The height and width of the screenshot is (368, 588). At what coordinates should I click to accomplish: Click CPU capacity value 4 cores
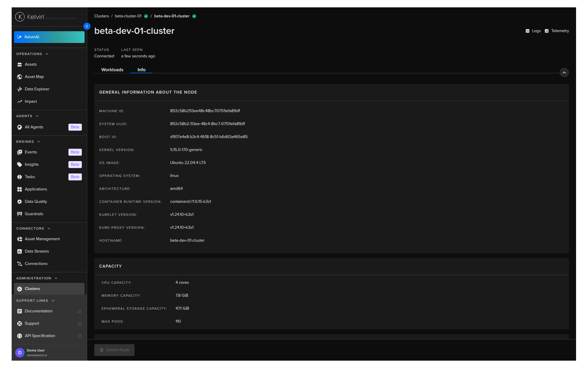(182, 282)
